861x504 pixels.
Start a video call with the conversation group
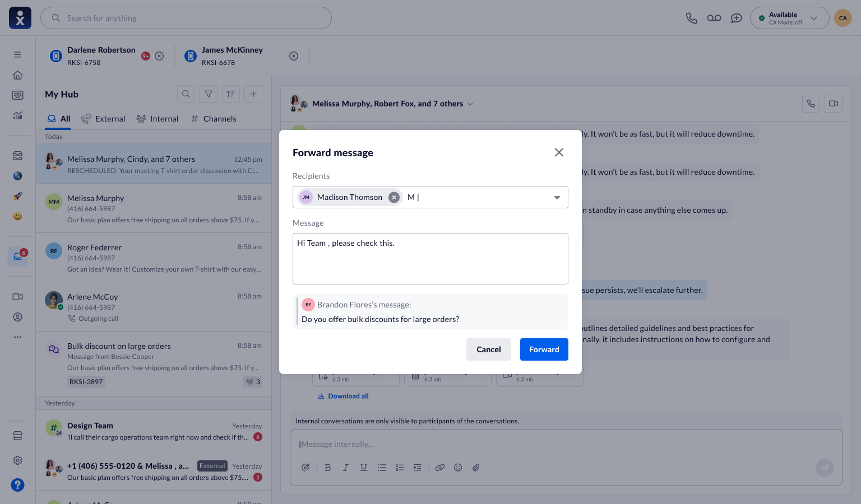pos(834,104)
